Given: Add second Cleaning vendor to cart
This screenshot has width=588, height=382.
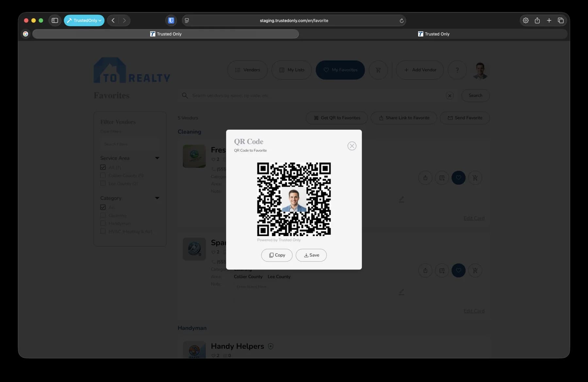Looking at the screenshot, I should point(475,271).
